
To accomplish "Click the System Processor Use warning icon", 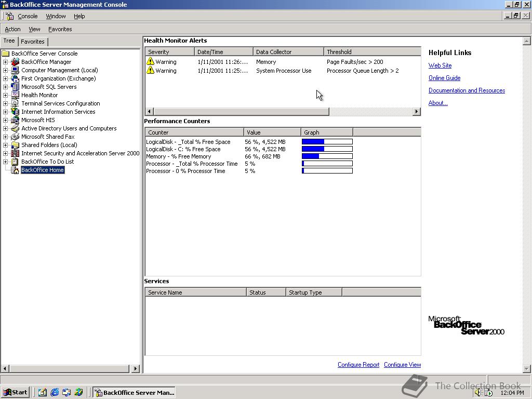I will click(150, 70).
